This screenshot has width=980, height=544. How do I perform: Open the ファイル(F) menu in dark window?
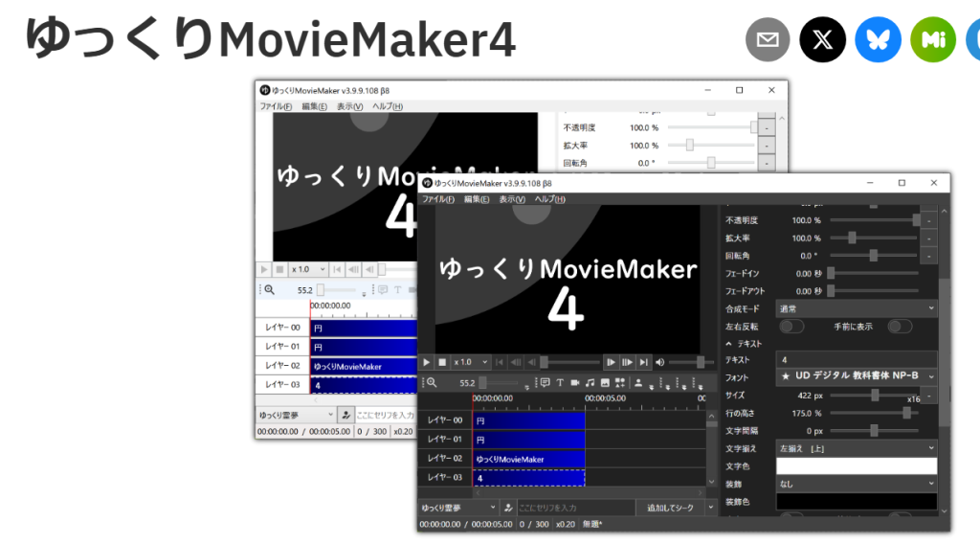tap(437, 199)
